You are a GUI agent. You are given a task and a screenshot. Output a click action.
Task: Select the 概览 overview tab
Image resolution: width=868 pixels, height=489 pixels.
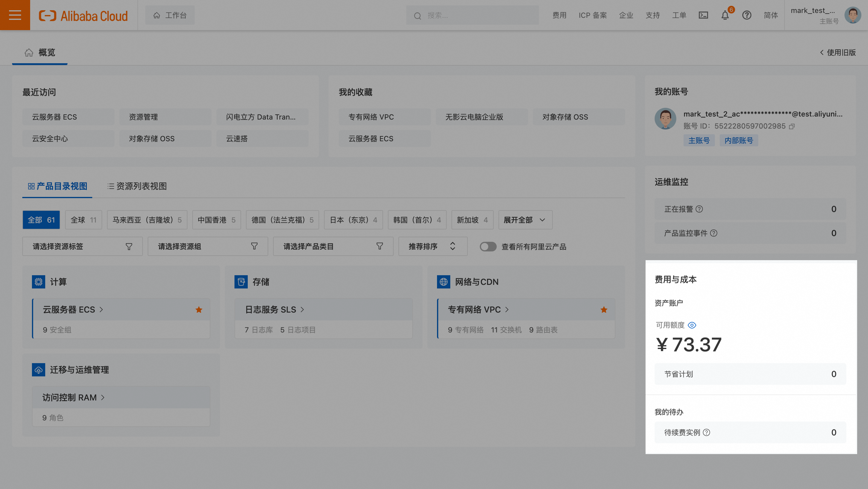click(40, 52)
